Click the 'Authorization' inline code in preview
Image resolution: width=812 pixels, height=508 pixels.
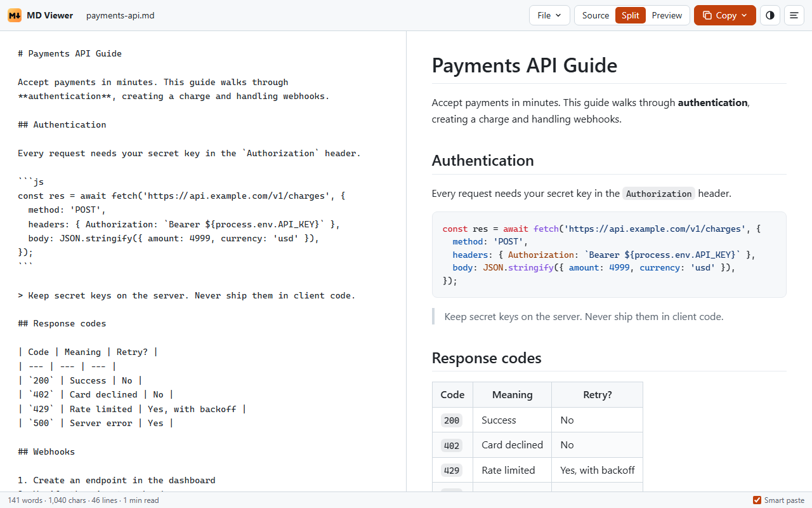pos(659,194)
